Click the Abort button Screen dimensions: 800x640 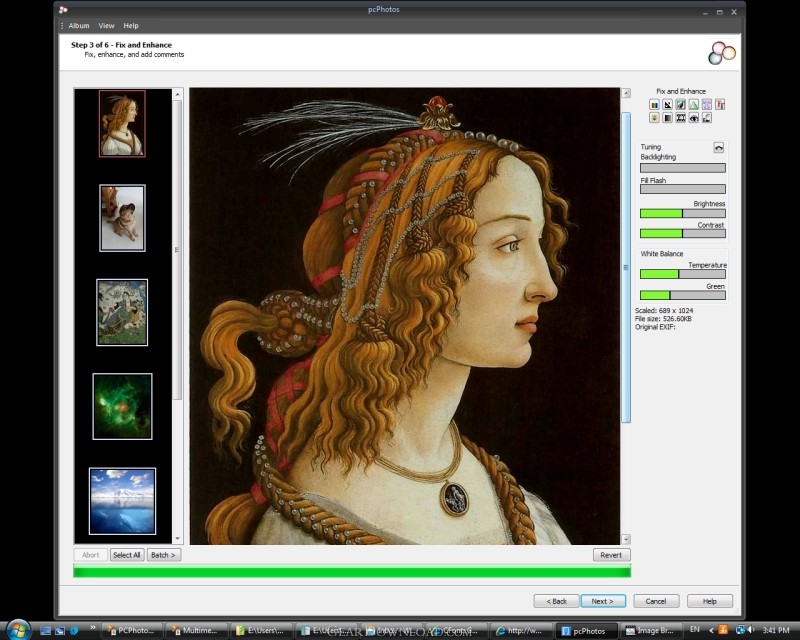91,555
